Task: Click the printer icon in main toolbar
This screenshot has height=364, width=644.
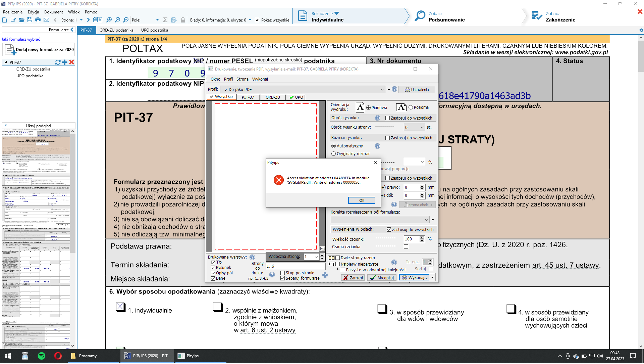Action: 38,20
